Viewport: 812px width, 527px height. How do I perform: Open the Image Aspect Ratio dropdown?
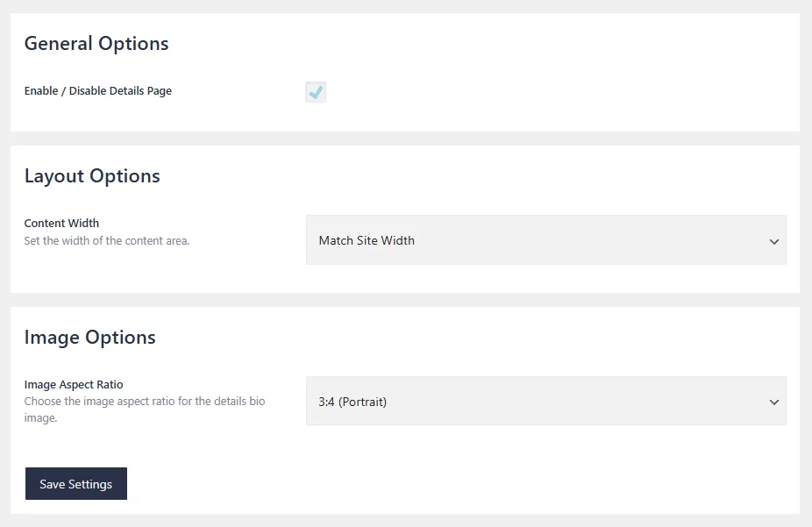coord(545,402)
